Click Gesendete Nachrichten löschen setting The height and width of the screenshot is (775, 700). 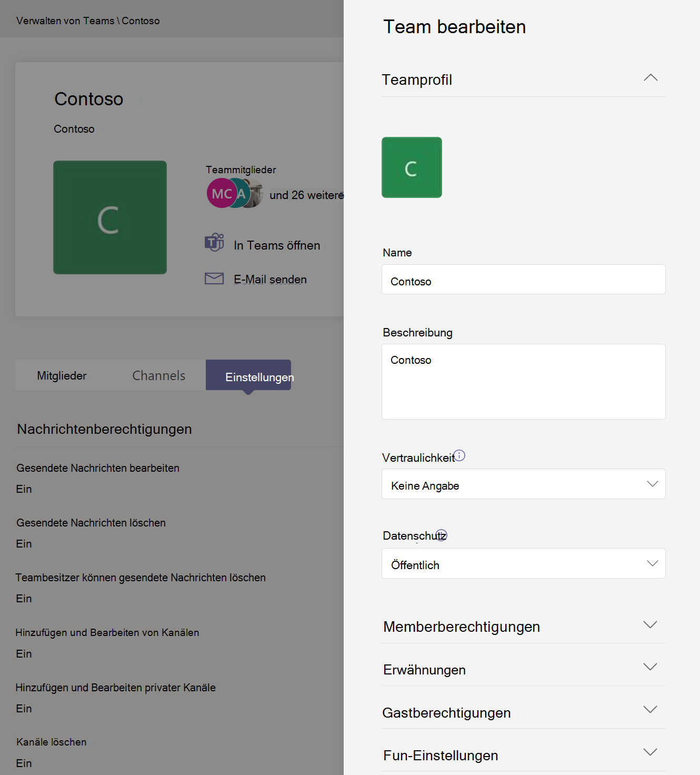point(91,523)
